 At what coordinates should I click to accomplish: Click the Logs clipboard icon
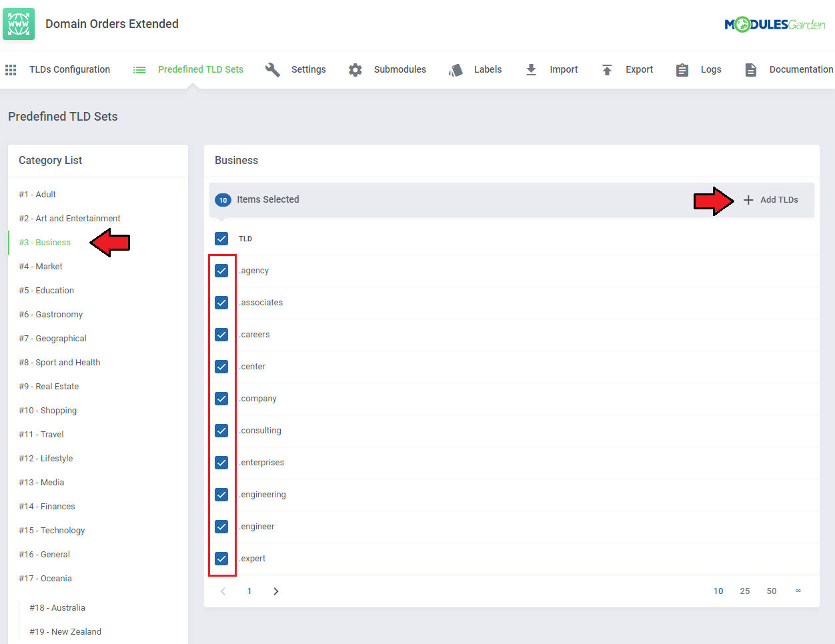pyautogui.click(x=682, y=70)
